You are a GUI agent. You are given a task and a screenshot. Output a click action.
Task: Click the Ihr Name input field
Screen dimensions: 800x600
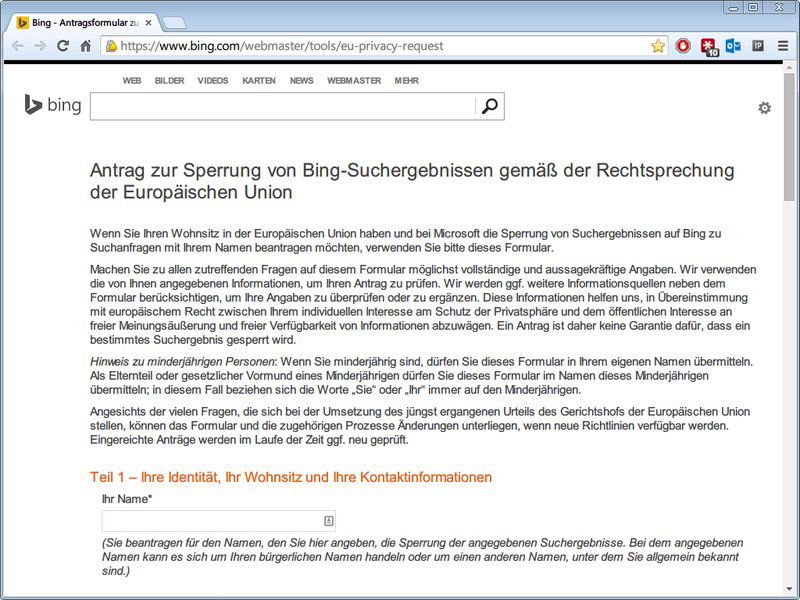click(218, 521)
